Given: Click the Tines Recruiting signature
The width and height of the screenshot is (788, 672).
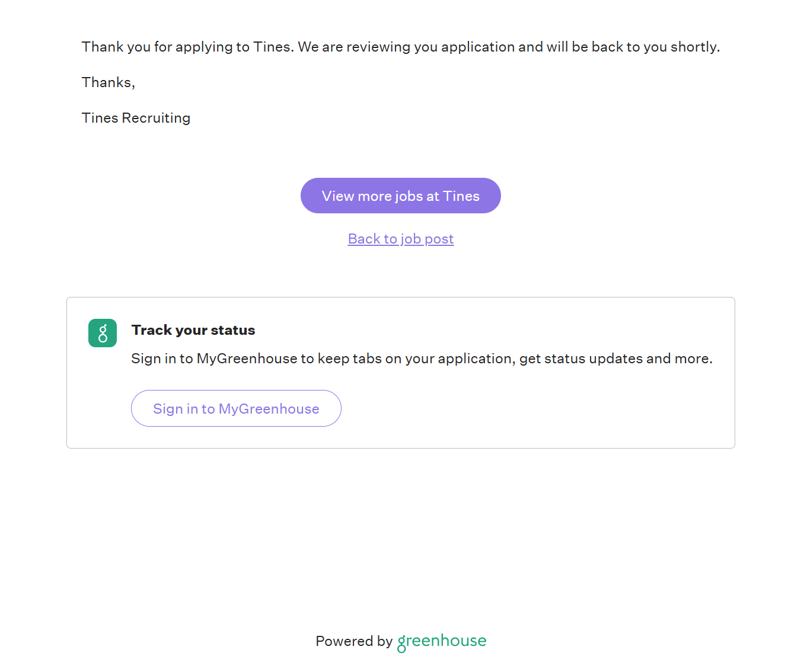Looking at the screenshot, I should click(x=136, y=118).
